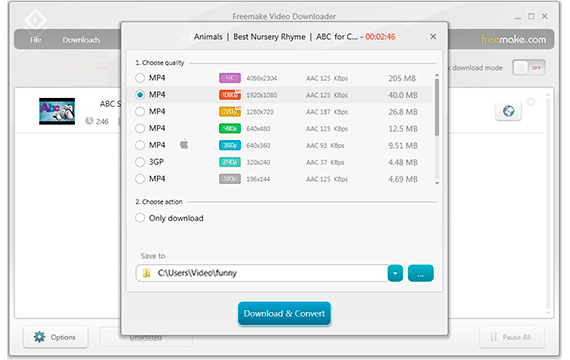Click the red 1080p HD badge
This screenshot has width=570, height=360.
[x=230, y=95]
